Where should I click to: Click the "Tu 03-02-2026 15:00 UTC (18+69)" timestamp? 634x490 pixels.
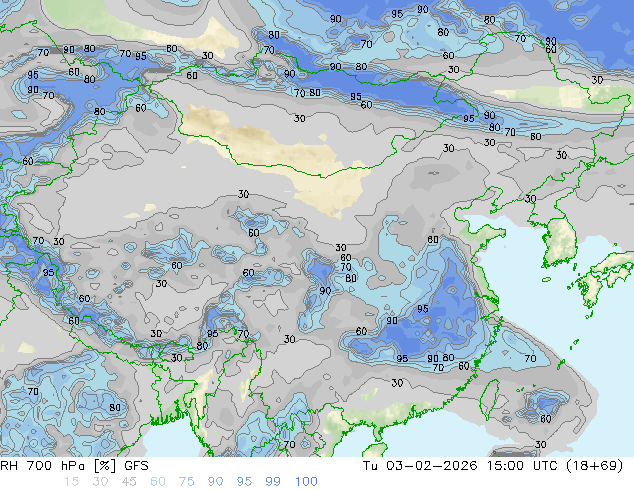coord(493,466)
